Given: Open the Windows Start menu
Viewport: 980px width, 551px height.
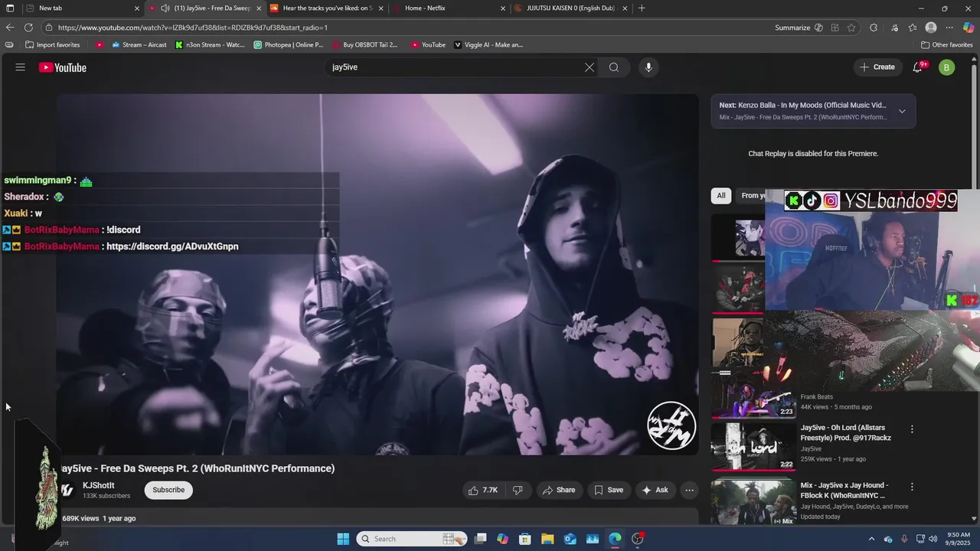Looking at the screenshot, I should coord(343,539).
